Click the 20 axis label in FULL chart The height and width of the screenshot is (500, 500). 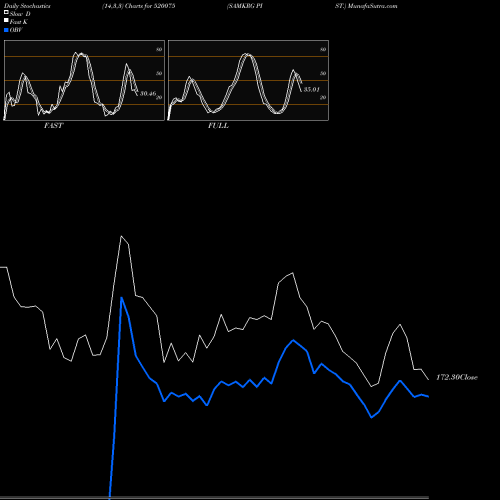[x=323, y=98]
